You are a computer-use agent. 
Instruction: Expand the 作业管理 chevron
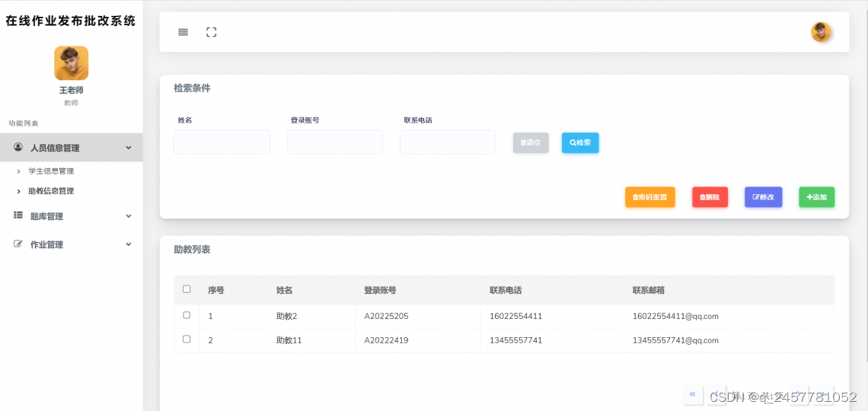pyautogui.click(x=129, y=244)
